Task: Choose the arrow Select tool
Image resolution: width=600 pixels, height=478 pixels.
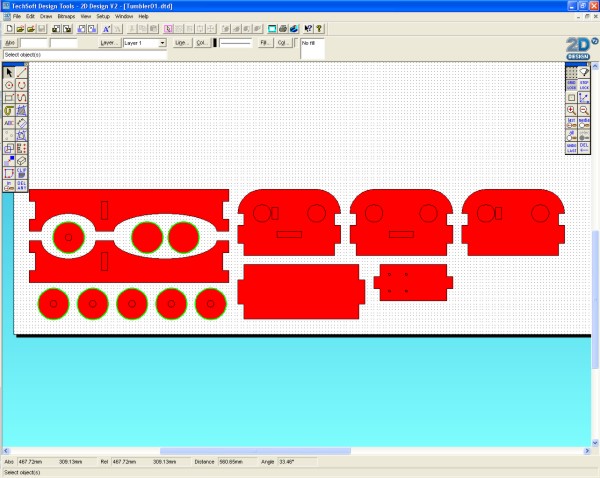Action: tap(9, 72)
